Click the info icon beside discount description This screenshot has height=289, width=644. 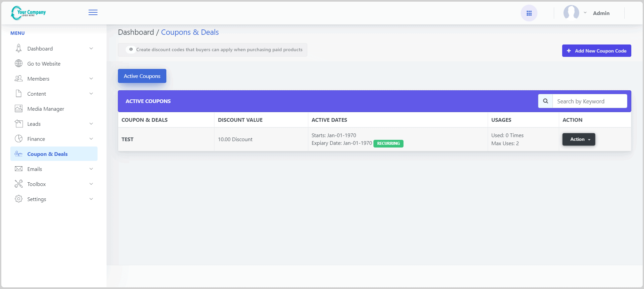(x=131, y=50)
